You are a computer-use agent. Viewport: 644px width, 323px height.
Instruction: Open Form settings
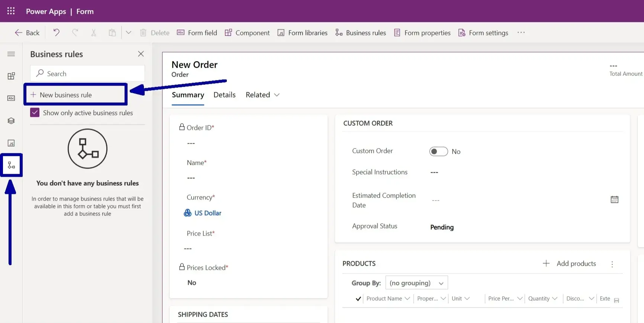click(483, 33)
